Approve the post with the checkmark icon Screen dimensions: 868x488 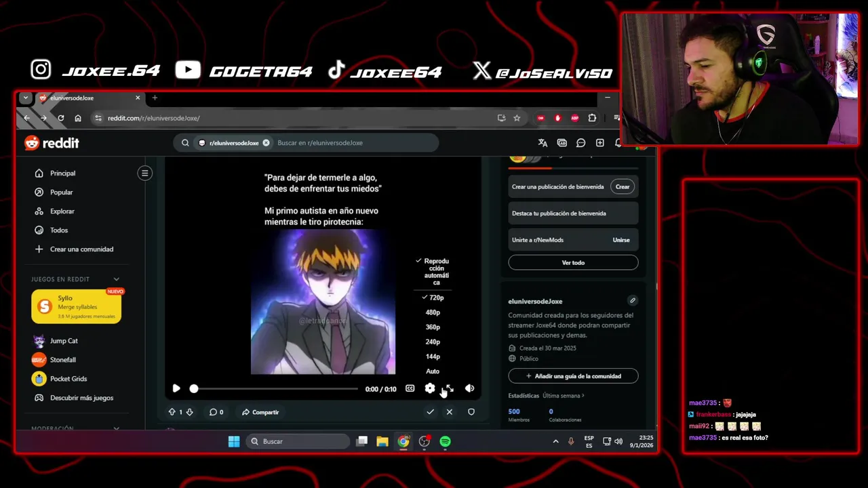pyautogui.click(x=430, y=412)
